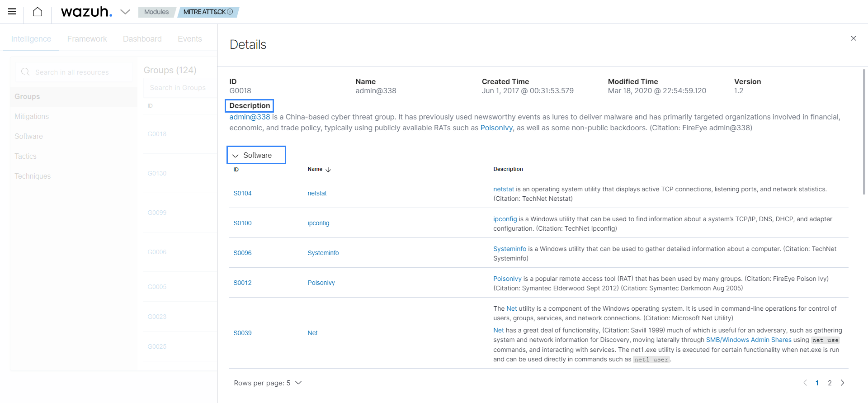Open software ID S0096
The width and height of the screenshot is (868, 403).
pyautogui.click(x=242, y=253)
